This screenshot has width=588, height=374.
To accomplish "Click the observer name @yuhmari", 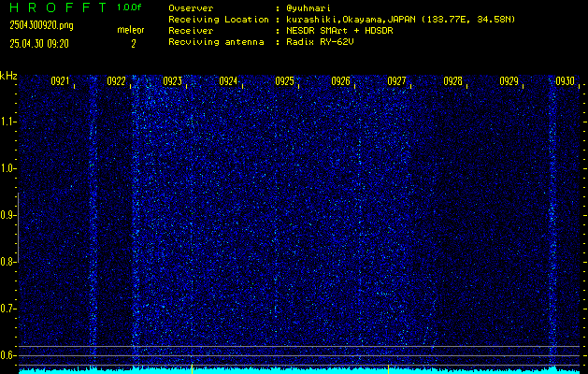I will 308,8.
